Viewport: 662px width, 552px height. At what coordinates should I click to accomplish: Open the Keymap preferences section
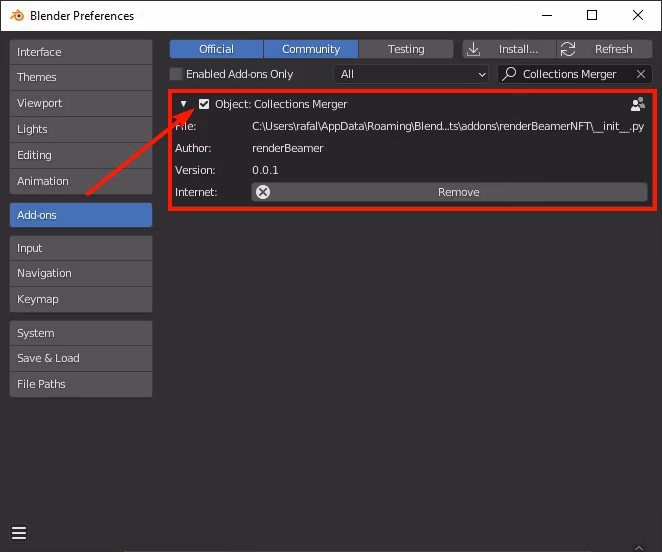tap(81, 299)
